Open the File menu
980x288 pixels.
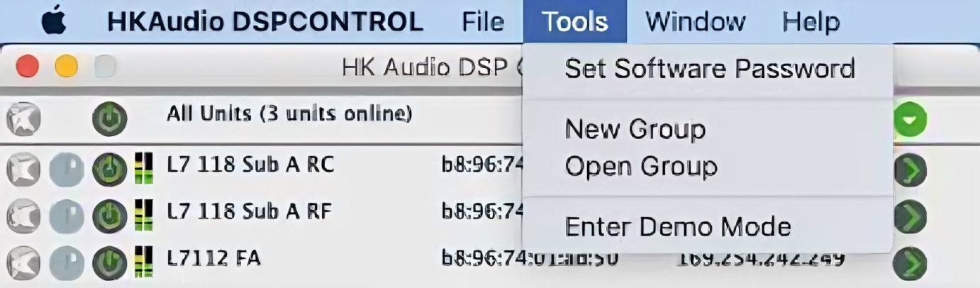tap(482, 21)
